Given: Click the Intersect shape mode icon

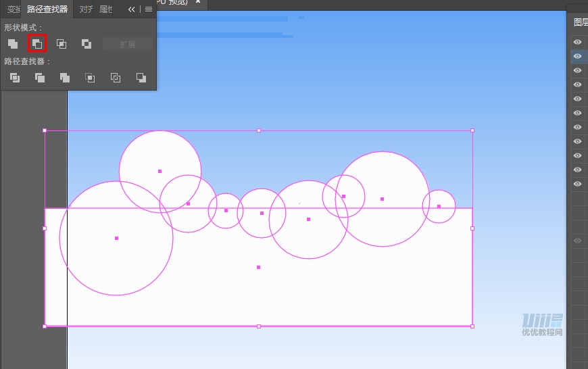Looking at the screenshot, I should [62, 44].
